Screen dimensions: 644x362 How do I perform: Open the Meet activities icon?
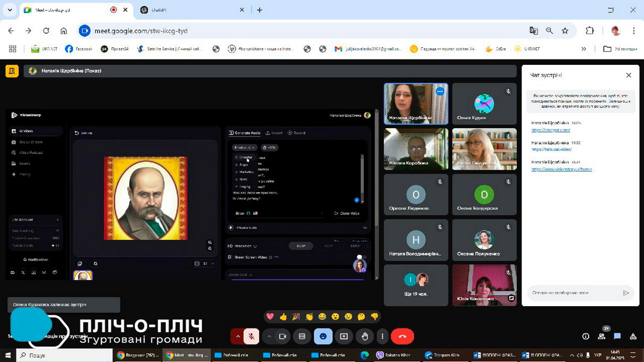[633, 336]
